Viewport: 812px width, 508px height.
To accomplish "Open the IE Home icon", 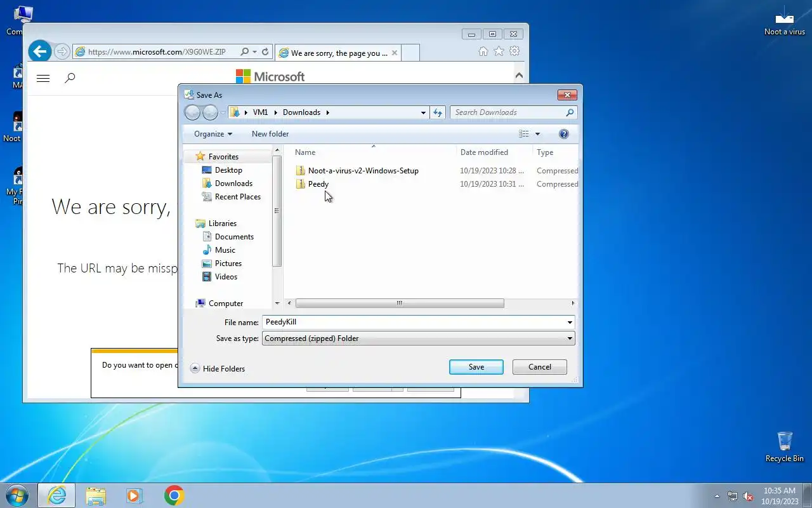I will pos(483,51).
